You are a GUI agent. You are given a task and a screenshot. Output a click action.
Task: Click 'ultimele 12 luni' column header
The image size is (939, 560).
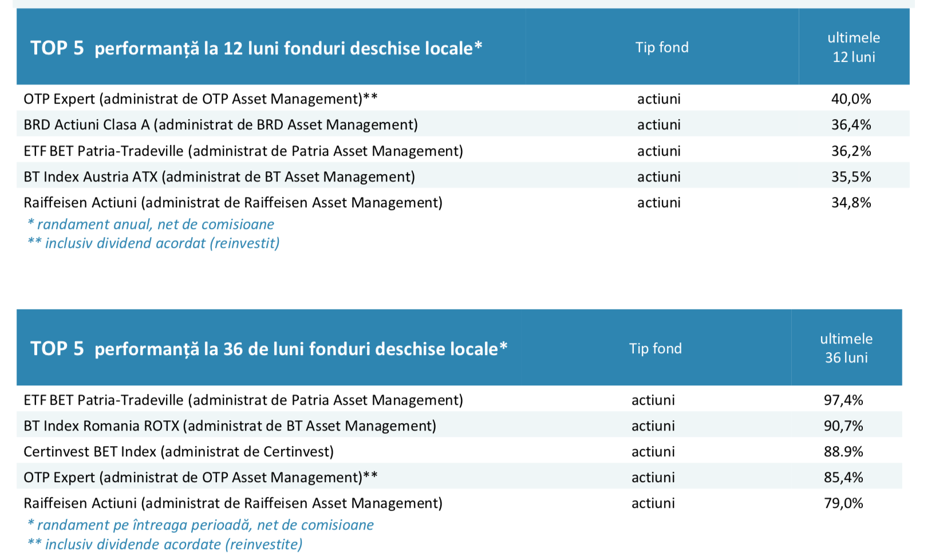tap(854, 48)
